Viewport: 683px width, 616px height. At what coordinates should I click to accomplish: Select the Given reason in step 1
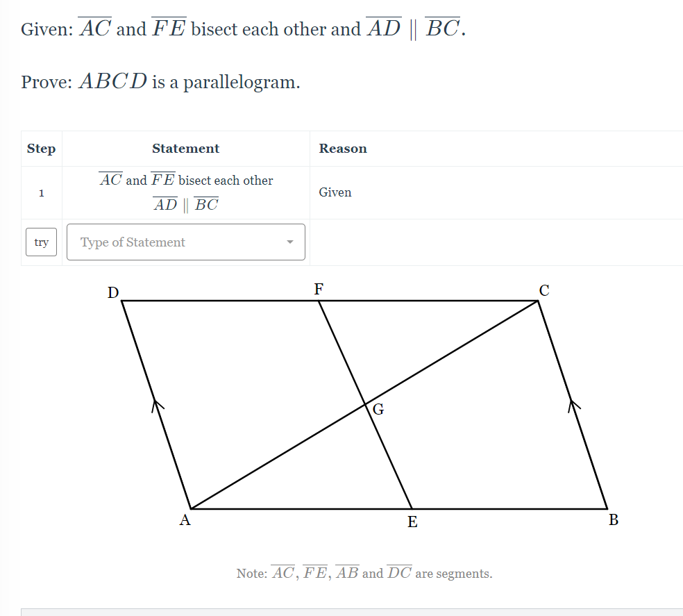(x=335, y=192)
